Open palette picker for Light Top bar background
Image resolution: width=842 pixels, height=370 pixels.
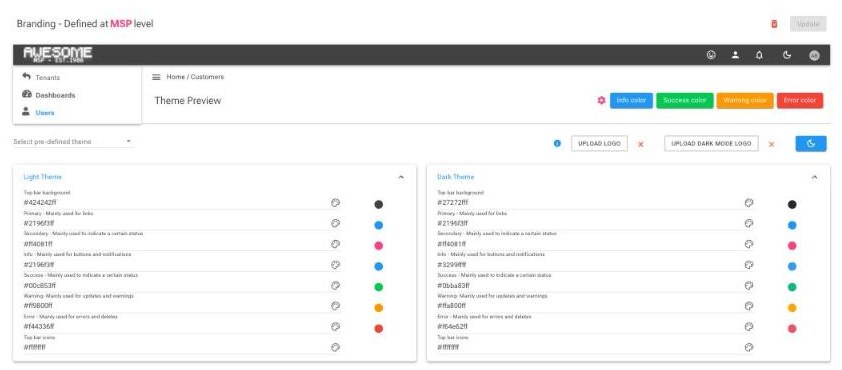(335, 202)
